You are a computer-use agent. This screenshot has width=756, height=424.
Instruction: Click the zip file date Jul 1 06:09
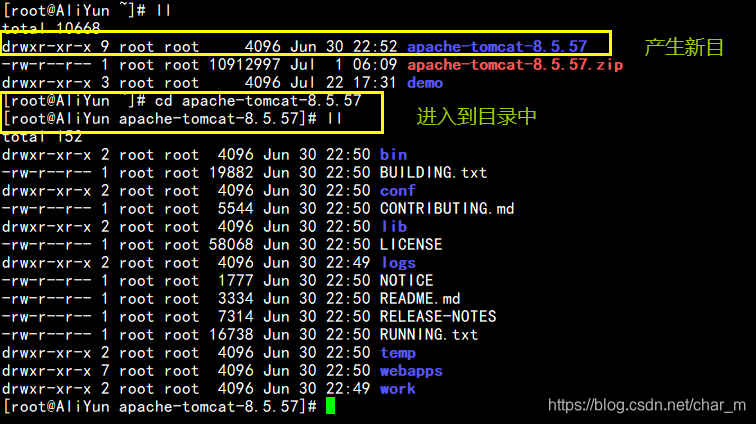click(343, 65)
